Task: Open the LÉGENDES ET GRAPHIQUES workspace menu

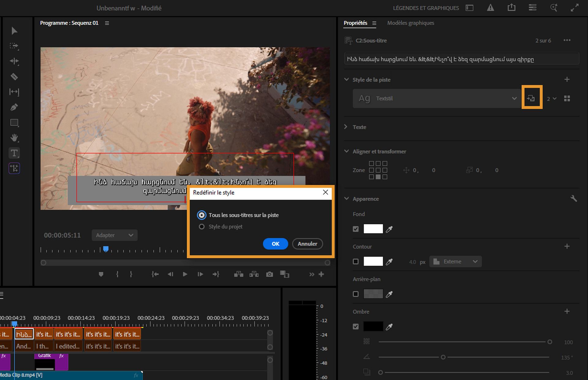Action: coord(426,8)
